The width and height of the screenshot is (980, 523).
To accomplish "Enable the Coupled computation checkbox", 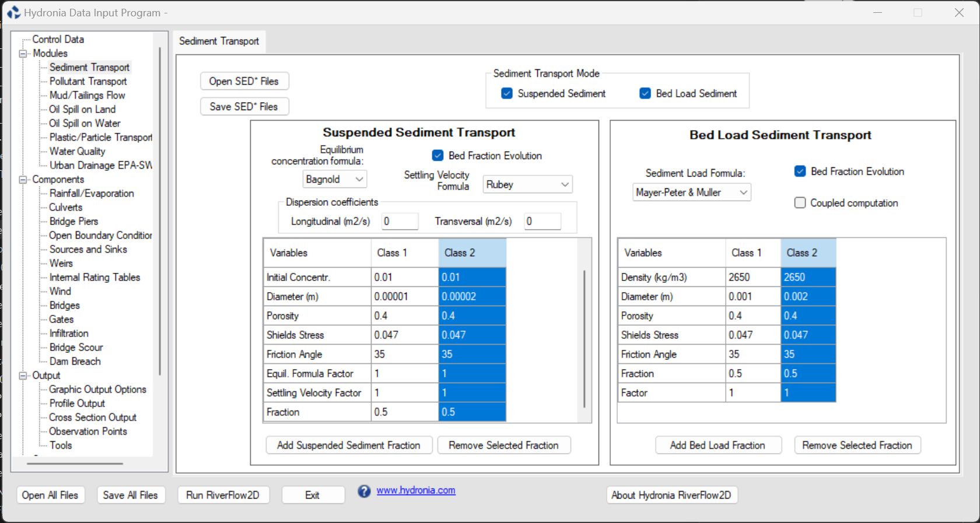I will (800, 203).
